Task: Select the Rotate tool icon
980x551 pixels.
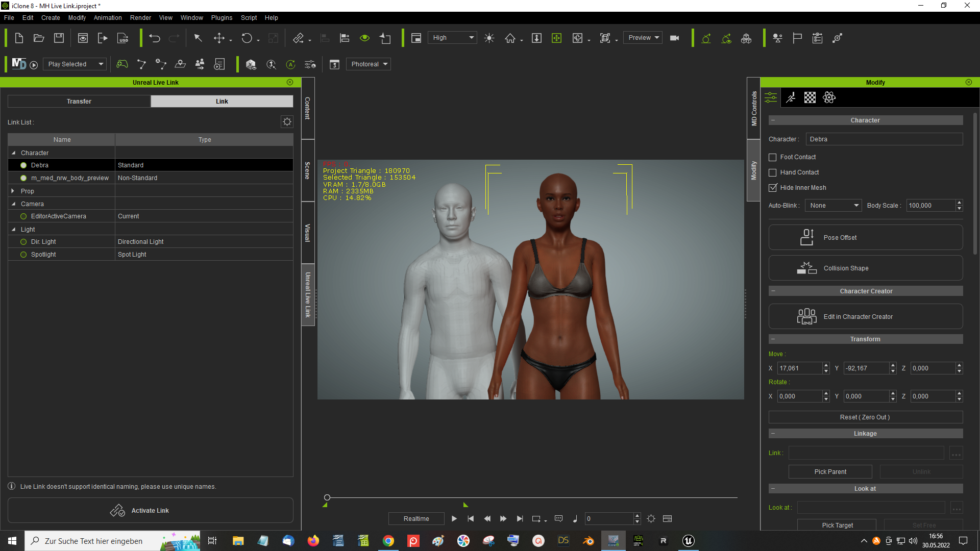Action: [x=247, y=38]
